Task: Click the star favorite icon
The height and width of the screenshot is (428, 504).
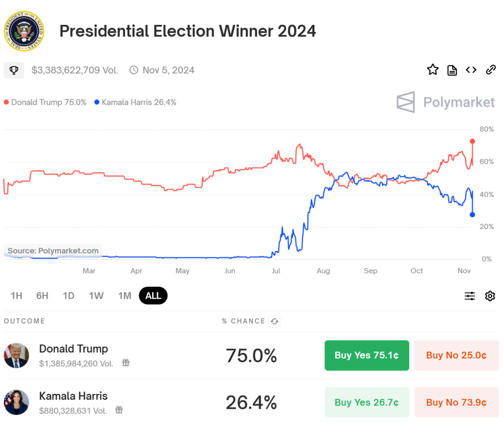Action: tap(432, 70)
